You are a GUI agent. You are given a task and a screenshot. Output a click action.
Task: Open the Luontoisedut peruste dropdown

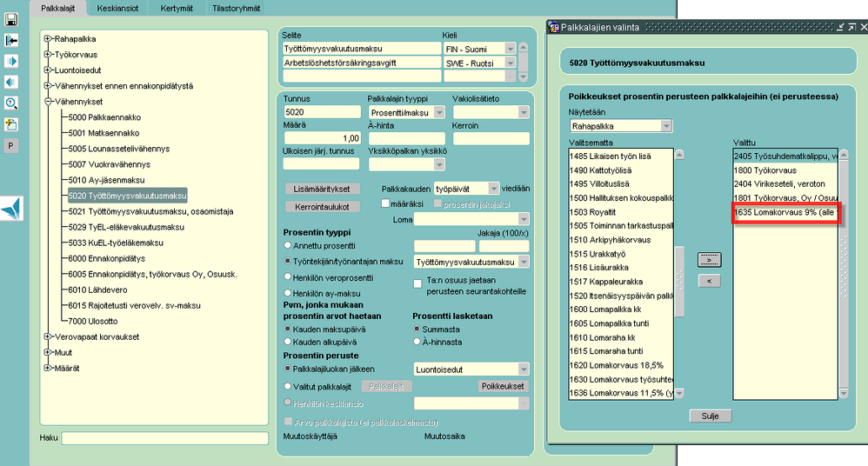click(523, 369)
